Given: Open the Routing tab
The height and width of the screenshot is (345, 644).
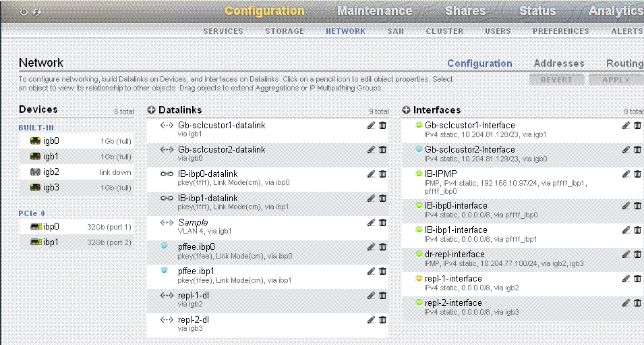Looking at the screenshot, I should point(624,63).
